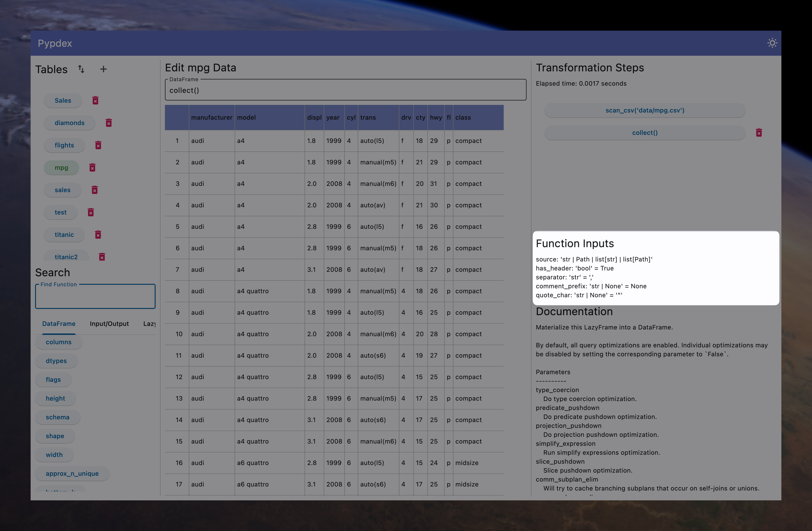Screen dimensions: 812x531
Task: Switch to the Input/Output tab
Action: (109, 324)
